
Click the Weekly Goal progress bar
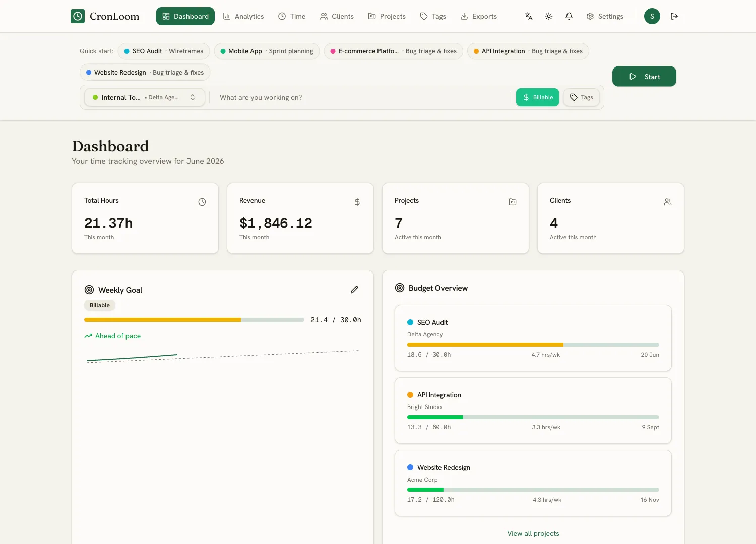pos(194,320)
